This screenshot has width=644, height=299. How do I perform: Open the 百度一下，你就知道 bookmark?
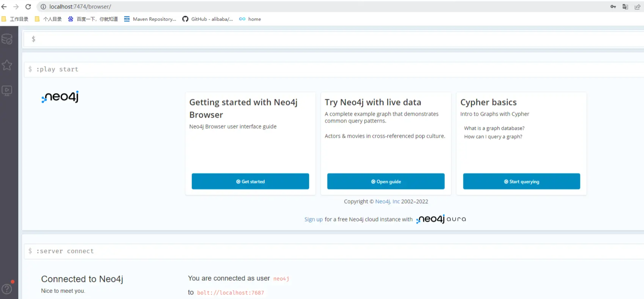click(93, 19)
